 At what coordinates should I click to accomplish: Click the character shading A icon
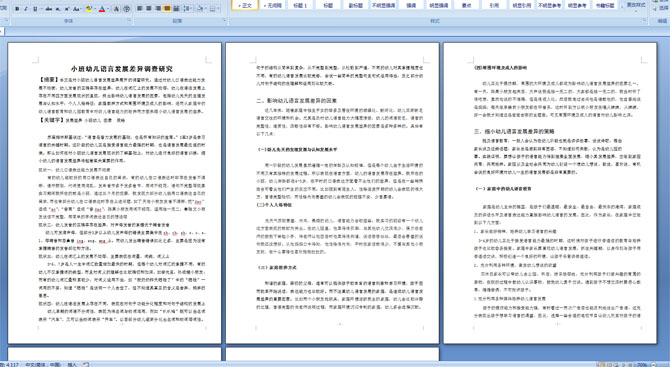pyautogui.click(x=116, y=9)
